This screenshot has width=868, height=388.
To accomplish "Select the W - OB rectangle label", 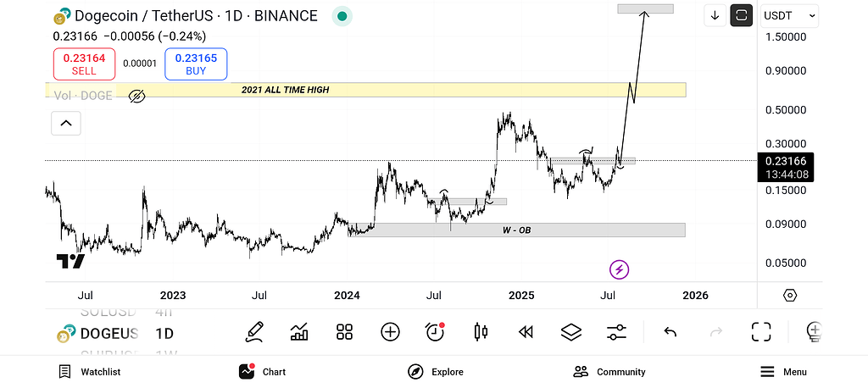I will coord(516,230).
